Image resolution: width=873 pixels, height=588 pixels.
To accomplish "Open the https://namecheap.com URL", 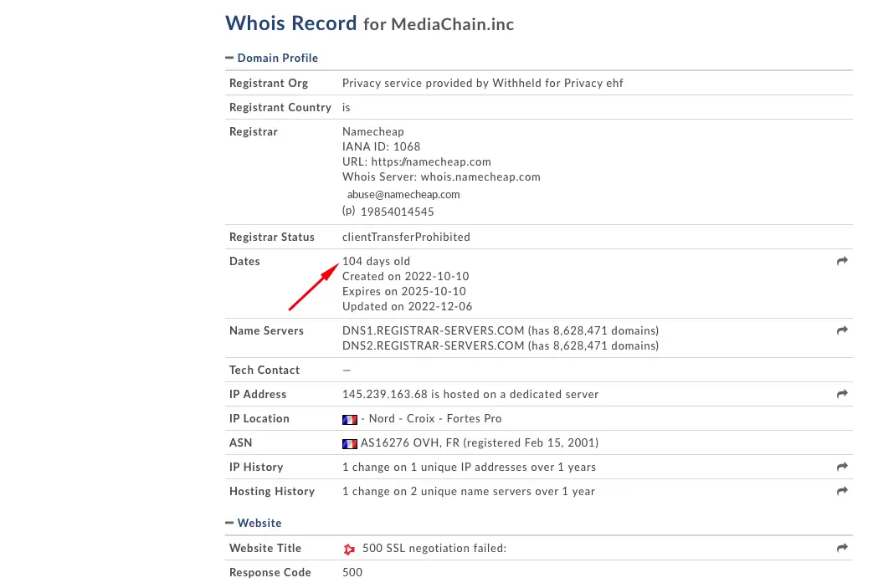I will (x=431, y=162).
